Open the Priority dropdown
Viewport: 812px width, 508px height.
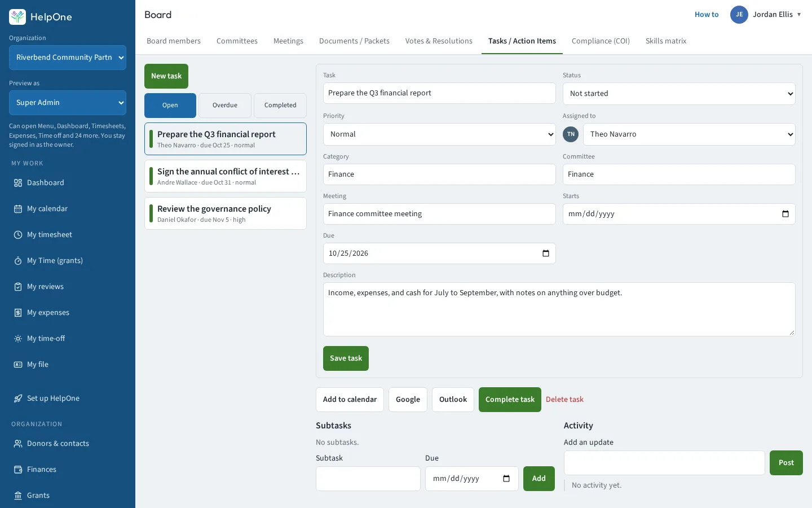point(439,134)
